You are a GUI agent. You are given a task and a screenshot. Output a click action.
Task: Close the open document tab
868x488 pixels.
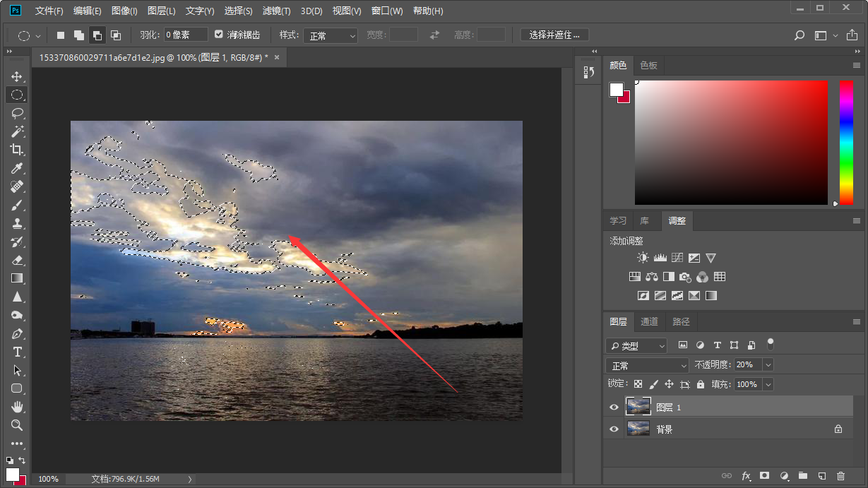[277, 57]
